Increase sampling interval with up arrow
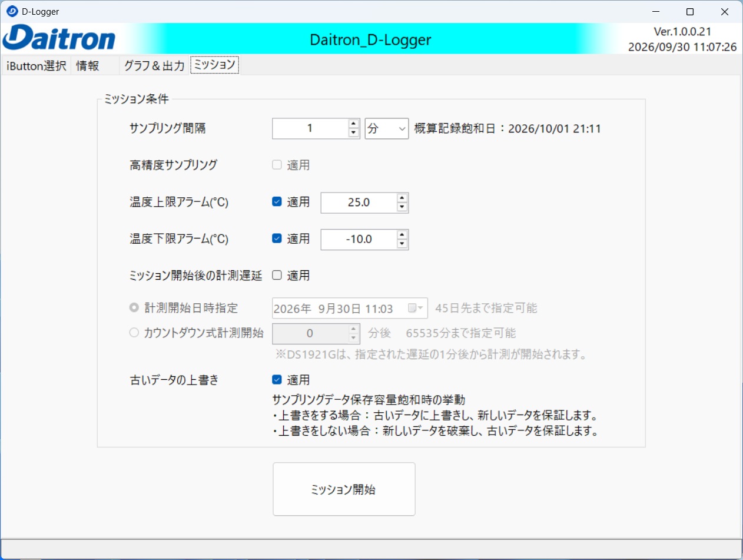 pos(354,124)
